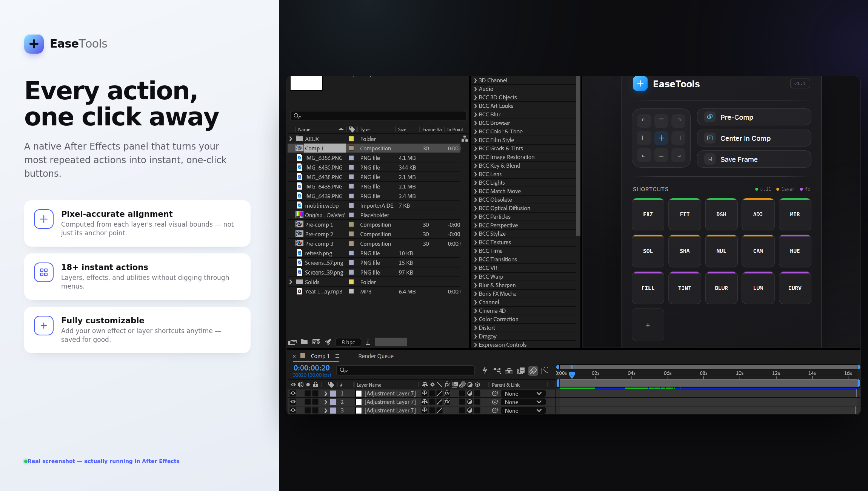Click pick whip for layer 1 parent
Screen dimensions: 868x491
click(495, 394)
